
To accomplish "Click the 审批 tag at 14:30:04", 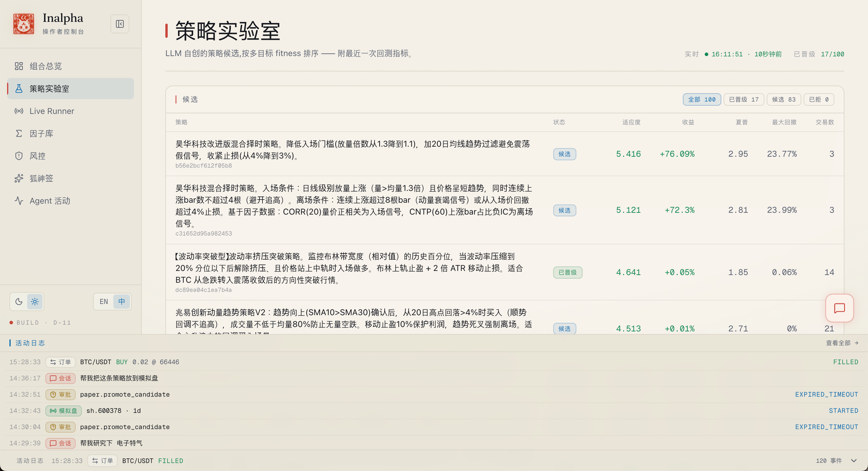I will pos(61,427).
